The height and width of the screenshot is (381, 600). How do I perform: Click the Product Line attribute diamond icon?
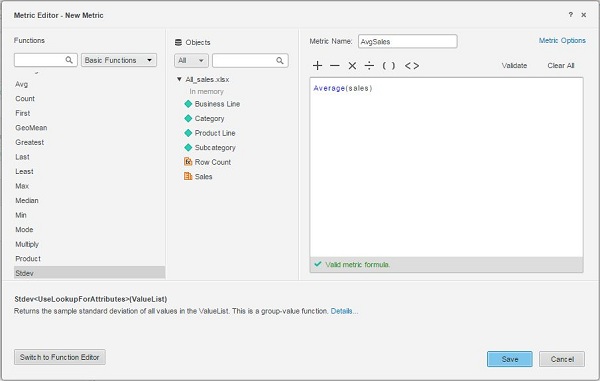point(188,133)
